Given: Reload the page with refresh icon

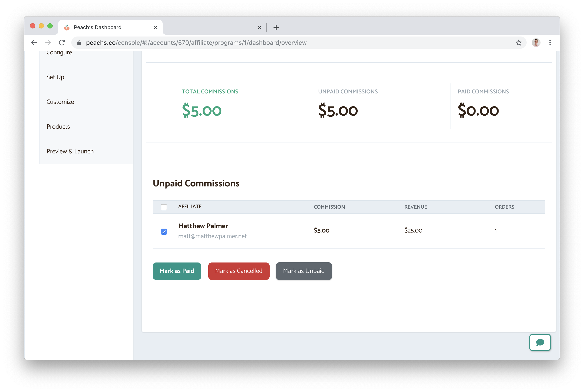Looking at the screenshot, I should pos(62,43).
